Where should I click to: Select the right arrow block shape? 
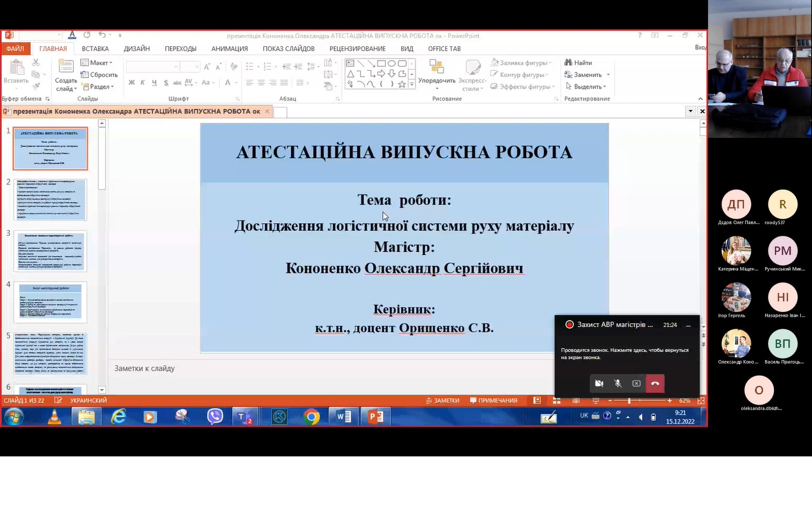click(381, 74)
